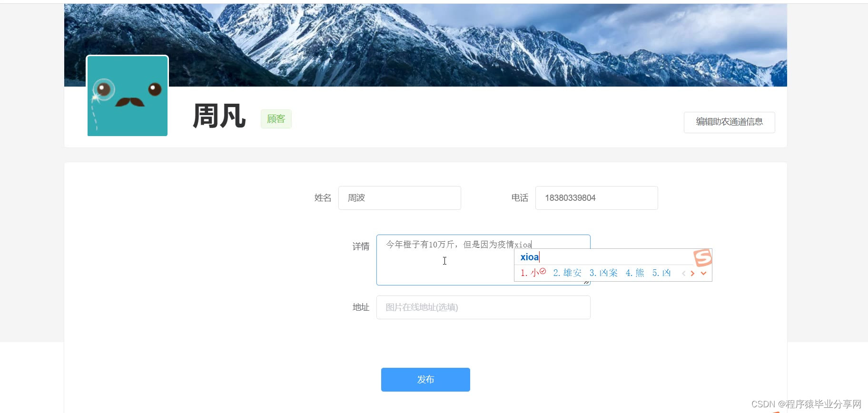
Task: Choose IME candidate 4 熊
Action: (635, 273)
